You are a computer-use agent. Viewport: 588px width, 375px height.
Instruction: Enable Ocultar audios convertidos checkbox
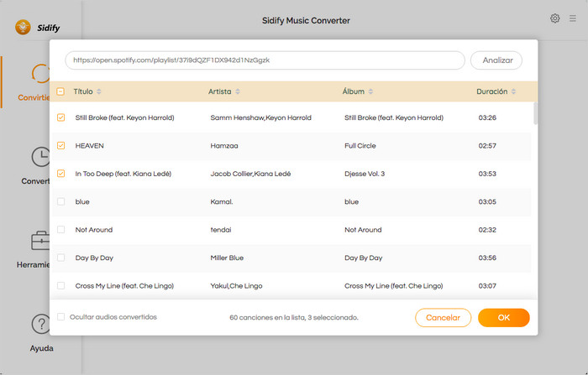pos(60,317)
